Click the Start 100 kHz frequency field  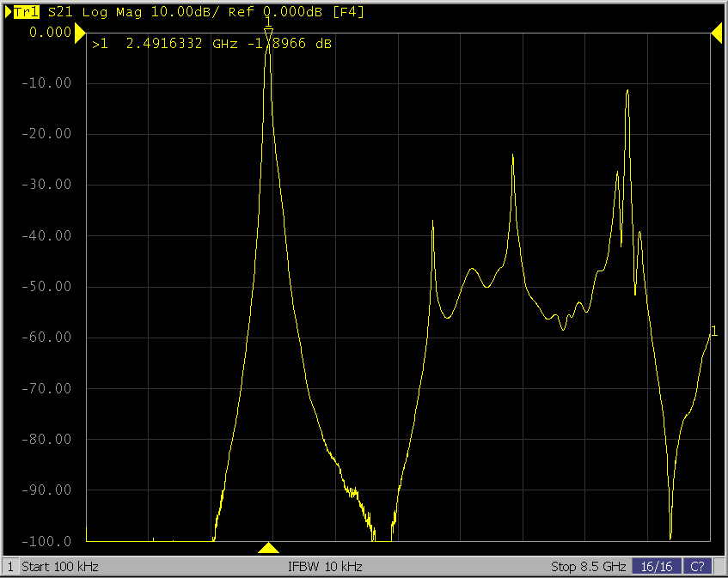coord(60,567)
